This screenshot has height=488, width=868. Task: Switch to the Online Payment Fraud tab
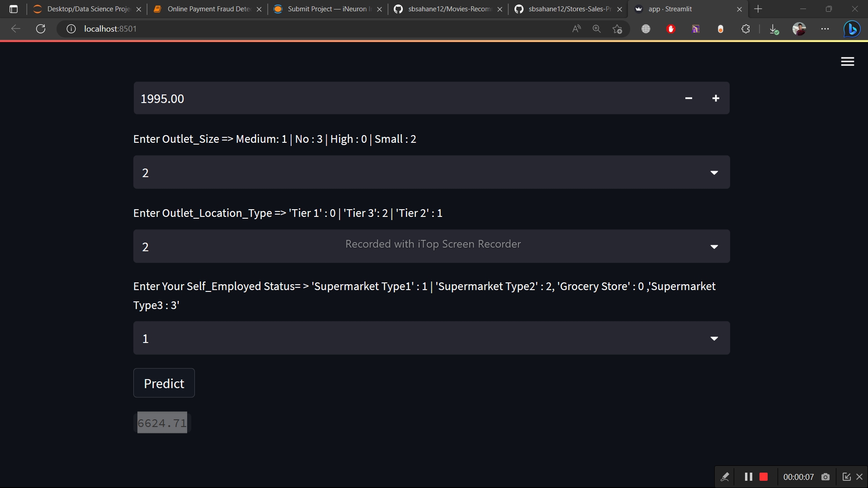tap(208, 9)
